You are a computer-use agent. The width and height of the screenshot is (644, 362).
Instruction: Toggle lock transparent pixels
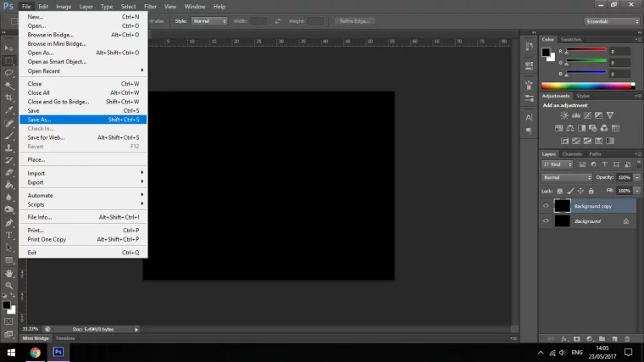(x=560, y=191)
